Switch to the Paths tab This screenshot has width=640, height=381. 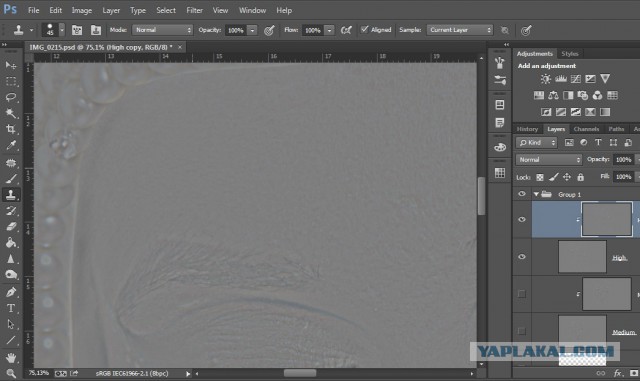click(616, 129)
